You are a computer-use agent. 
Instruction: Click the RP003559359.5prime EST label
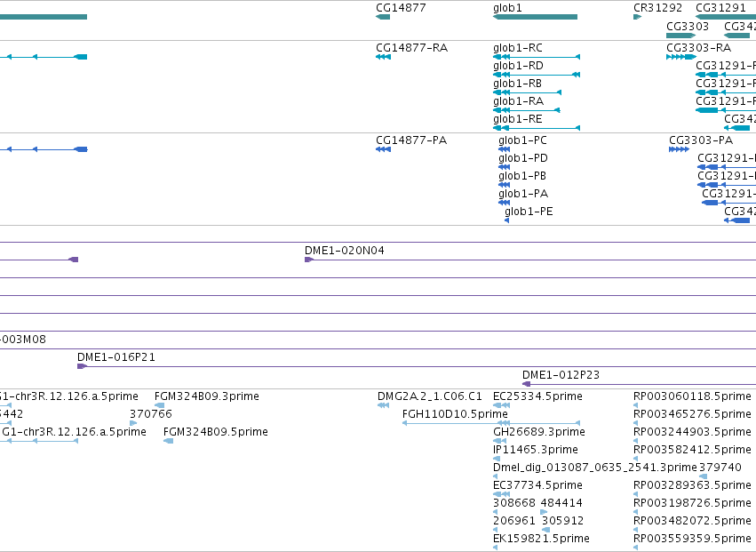(692, 539)
